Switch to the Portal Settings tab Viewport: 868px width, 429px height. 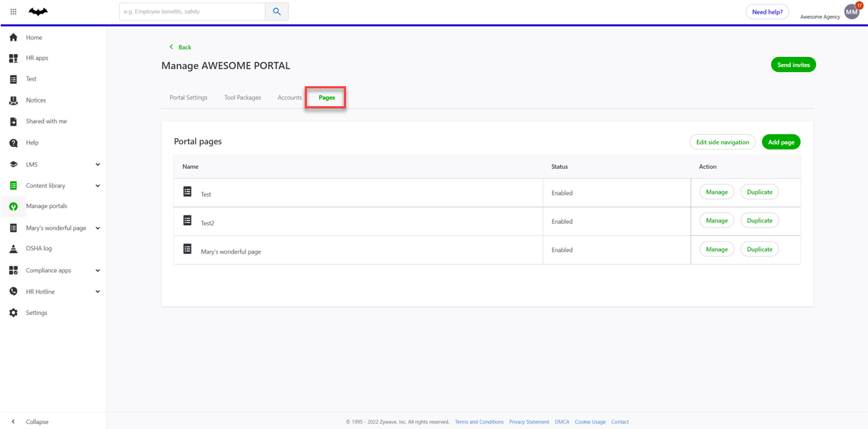click(x=188, y=97)
